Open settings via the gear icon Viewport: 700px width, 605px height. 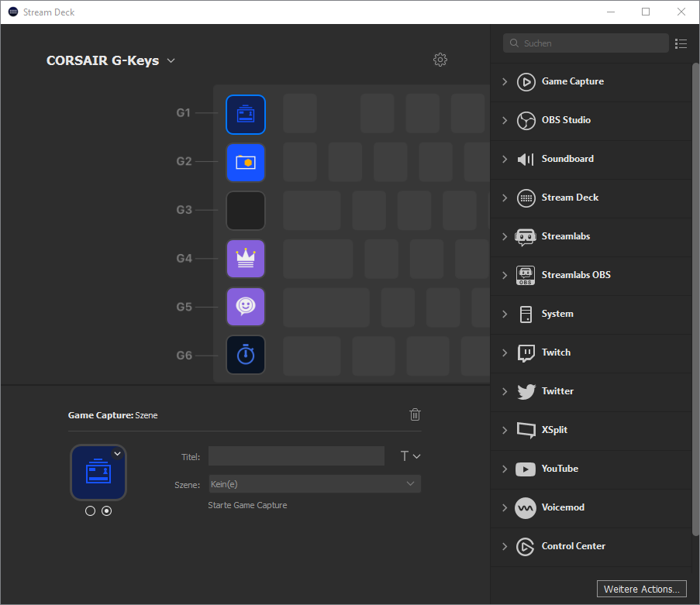tap(440, 60)
